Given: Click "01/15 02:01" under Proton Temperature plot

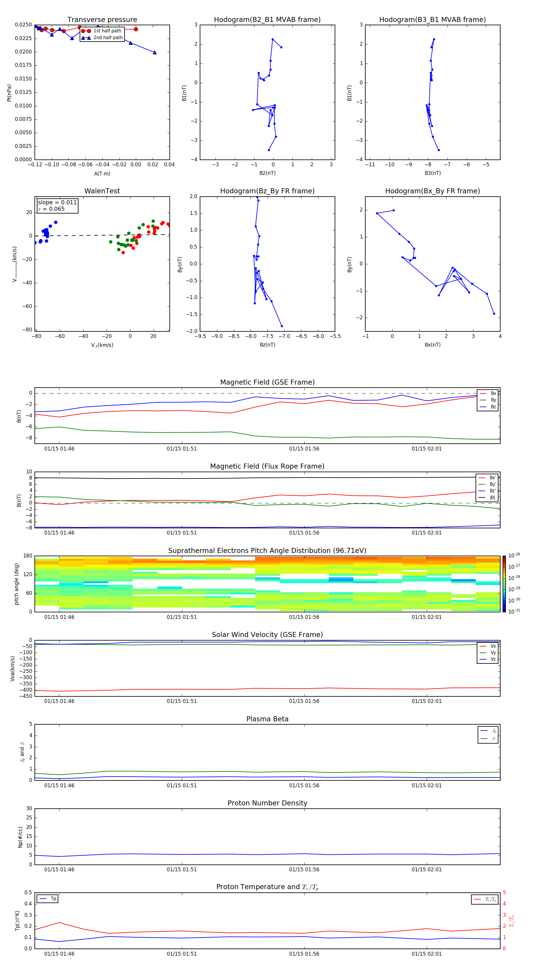Looking at the screenshot, I should click(427, 954).
